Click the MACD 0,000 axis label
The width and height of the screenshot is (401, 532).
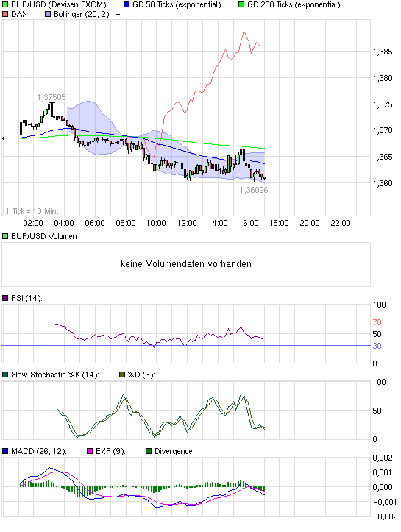pyautogui.click(x=383, y=487)
